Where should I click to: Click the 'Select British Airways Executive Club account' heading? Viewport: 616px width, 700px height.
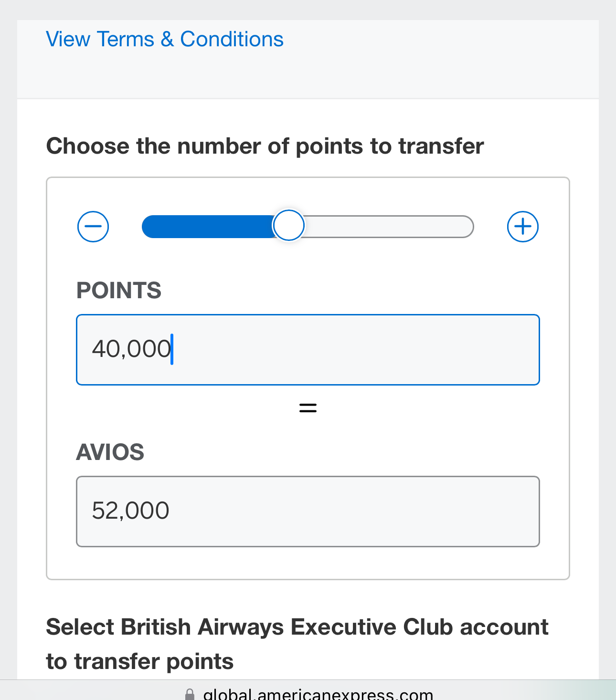297,627
